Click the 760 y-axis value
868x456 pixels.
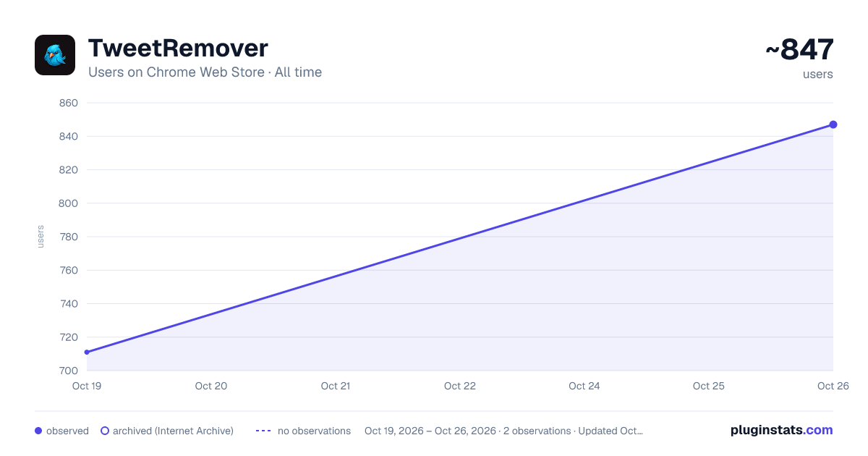(x=68, y=270)
